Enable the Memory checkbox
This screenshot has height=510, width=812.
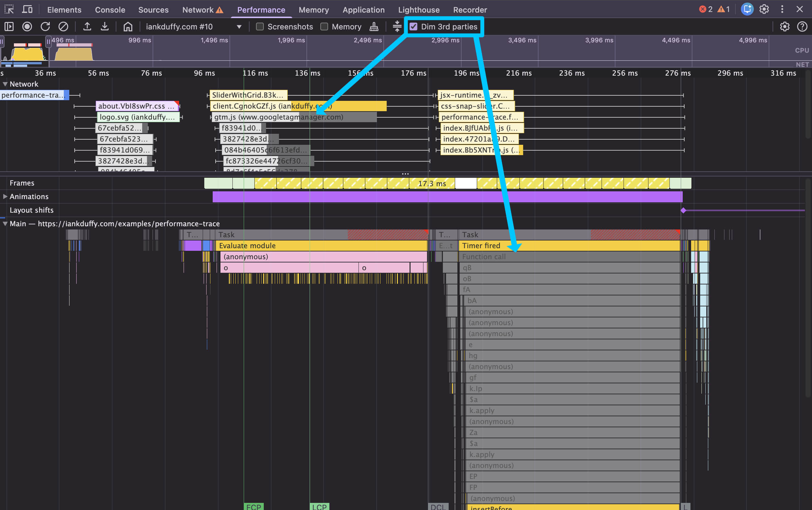click(x=325, y=27)
